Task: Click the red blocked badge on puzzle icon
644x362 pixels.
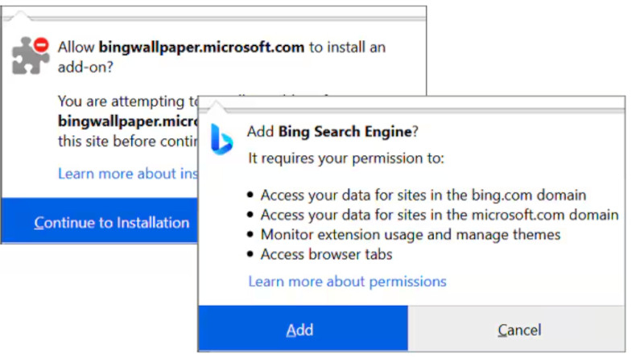Action: pos(42,44)
